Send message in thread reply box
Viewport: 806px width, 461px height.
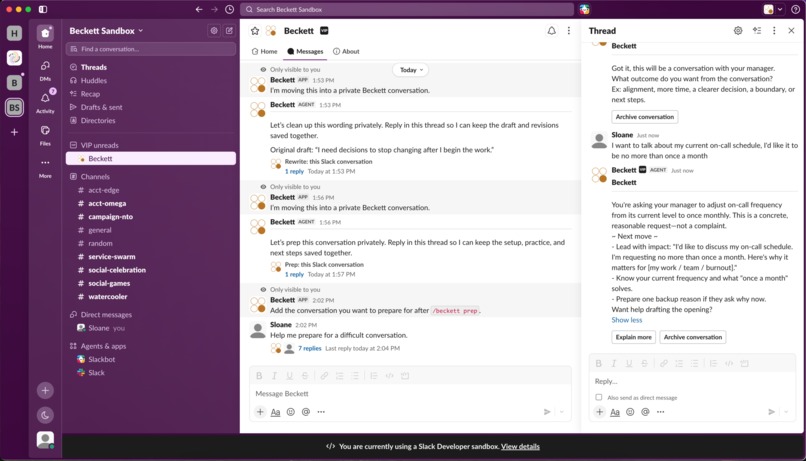tap(772, 412)
